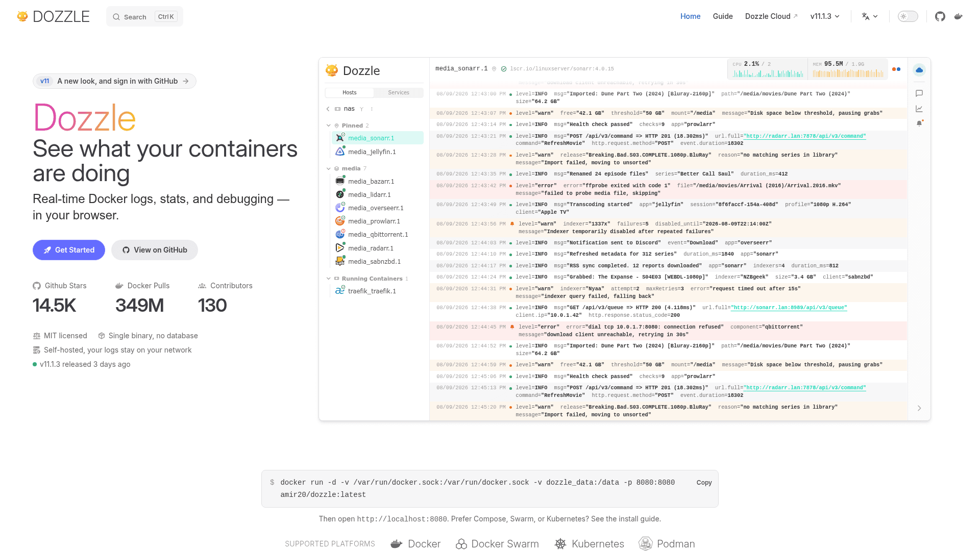Open the Guide nav item
Viewport: 980px width, 551px height.
click(723, 16)
